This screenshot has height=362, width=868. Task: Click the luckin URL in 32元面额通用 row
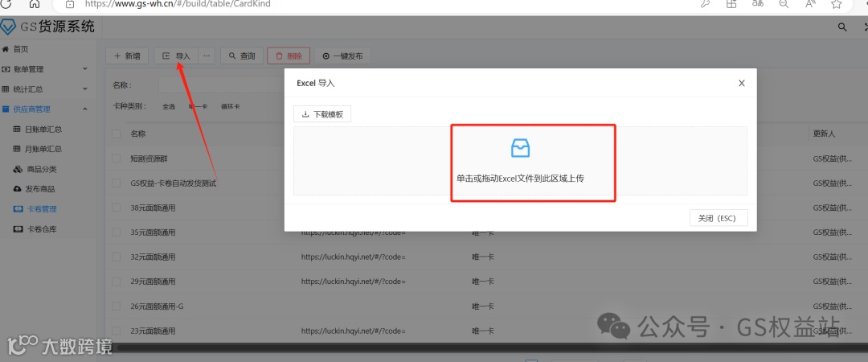pyautogui.click(x=353, y=257)
